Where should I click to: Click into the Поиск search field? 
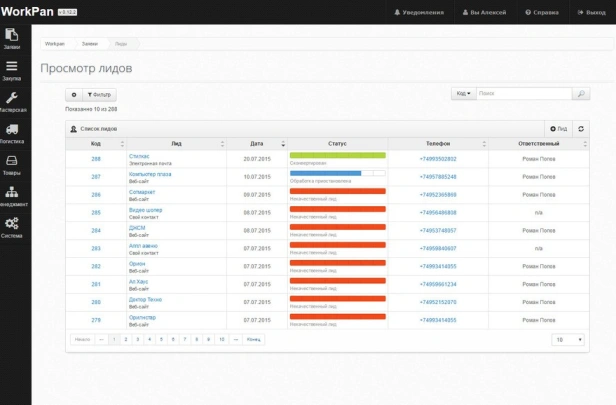click(x=523, y=94)
